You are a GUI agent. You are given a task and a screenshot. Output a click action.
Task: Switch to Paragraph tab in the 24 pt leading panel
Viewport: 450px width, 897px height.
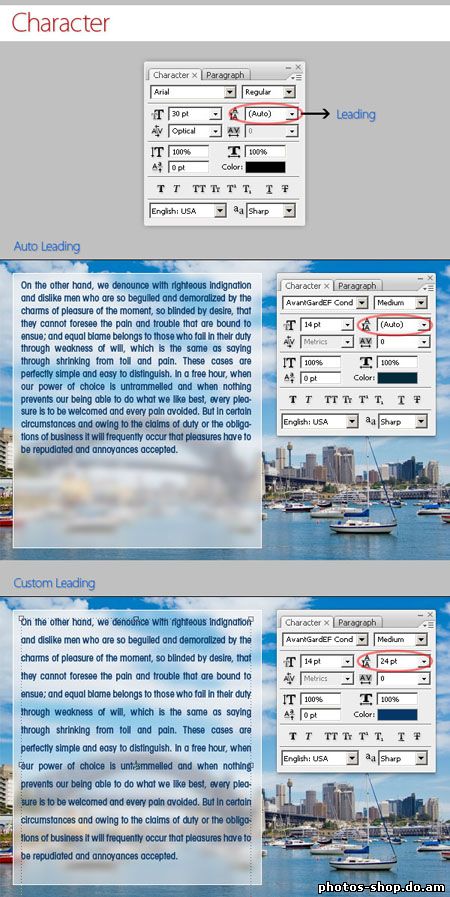[357, 622]
